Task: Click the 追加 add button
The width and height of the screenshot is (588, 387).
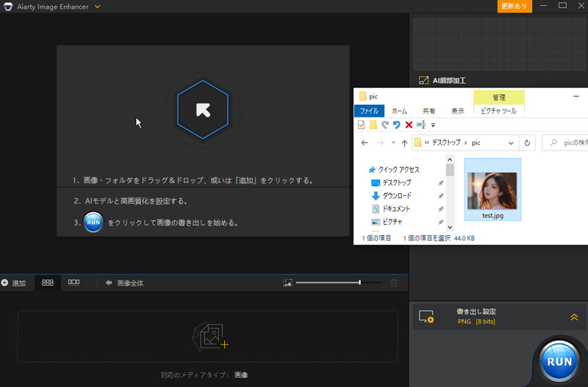Action: [14, 283]
